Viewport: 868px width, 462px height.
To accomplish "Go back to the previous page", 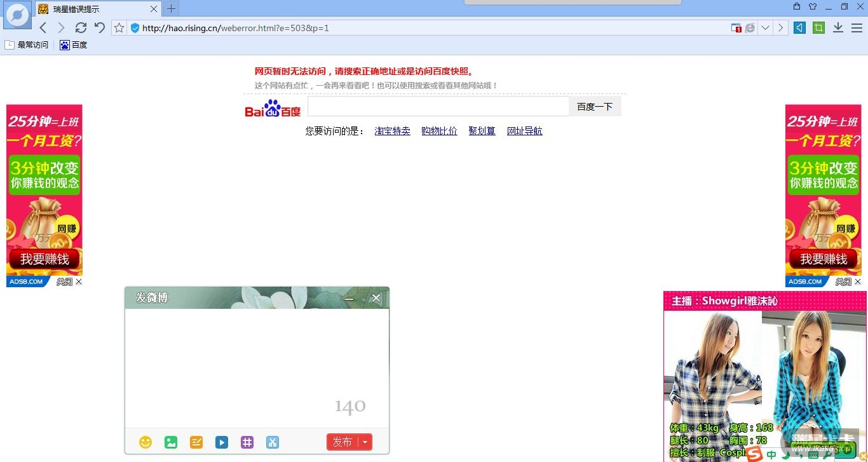I will click(x=43, y=27).
